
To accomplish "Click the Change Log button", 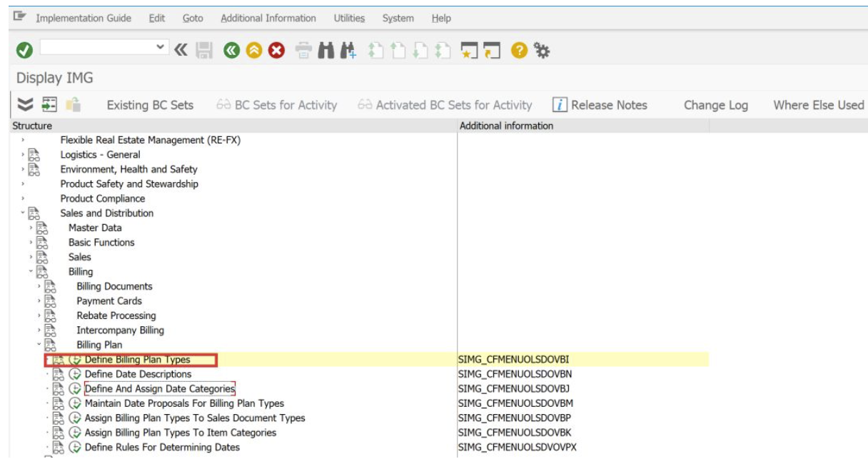I will (x=716, y=105).
